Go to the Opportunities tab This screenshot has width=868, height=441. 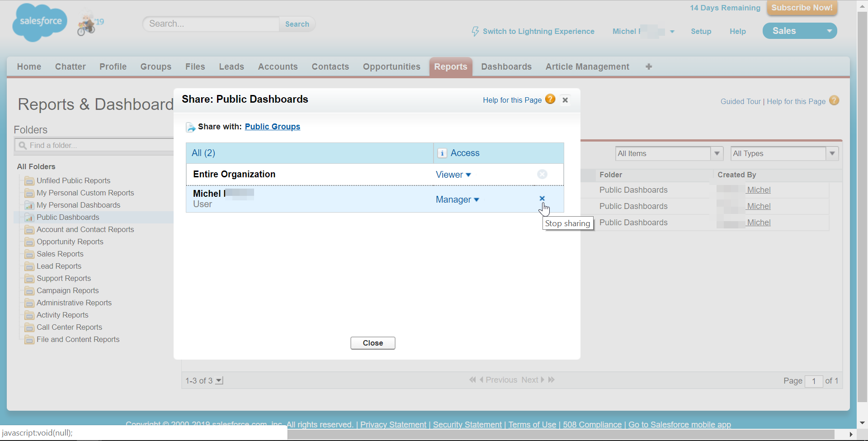click(392, 67)
